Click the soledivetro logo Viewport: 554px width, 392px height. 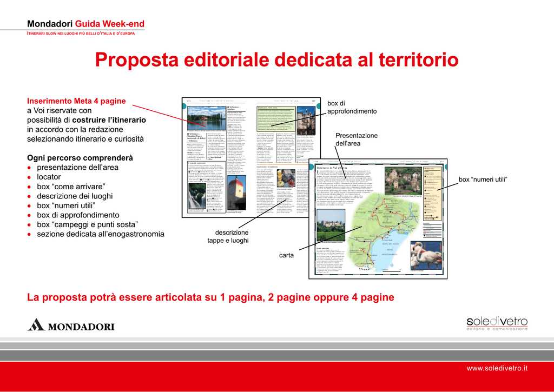497,324
